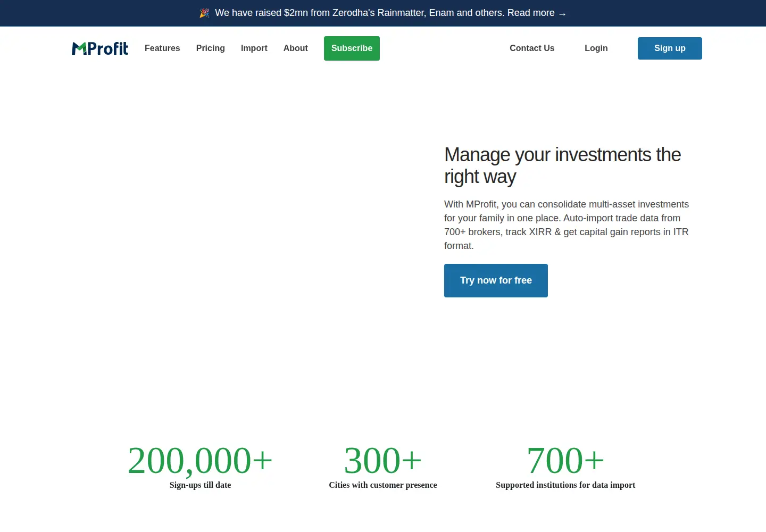Click the 200,000+ sign-ups figure
The height and width of the screenshot is (532, 766).
[x=200, y=460]
